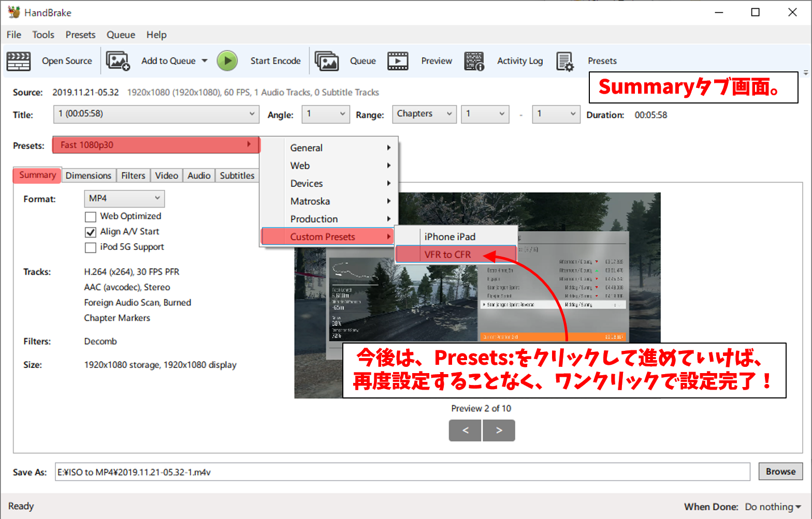
Task: Click the green Start Encode play icon
Action: click(x=227, y=61)
